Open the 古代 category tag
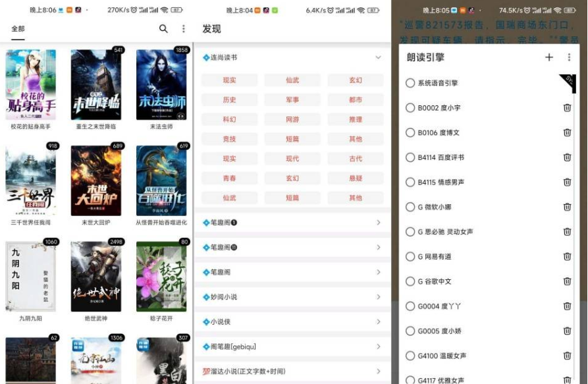 coord(356,159)
